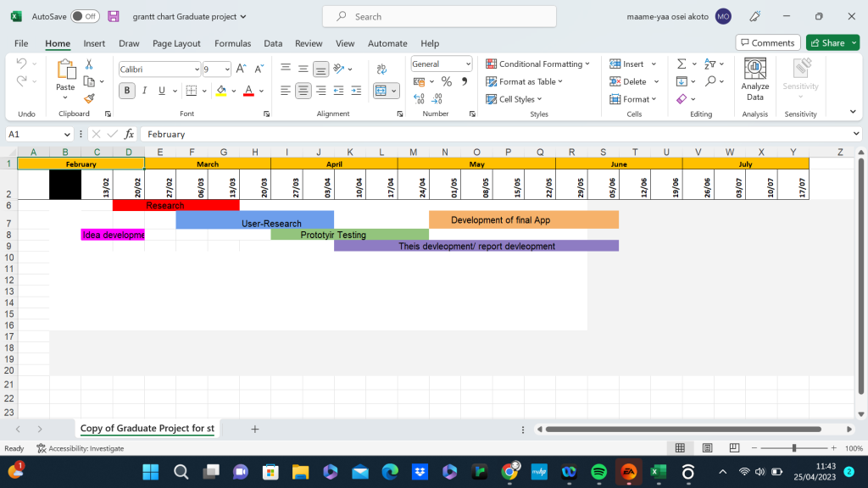Adjust the zoom slider handle

[794, 448]
